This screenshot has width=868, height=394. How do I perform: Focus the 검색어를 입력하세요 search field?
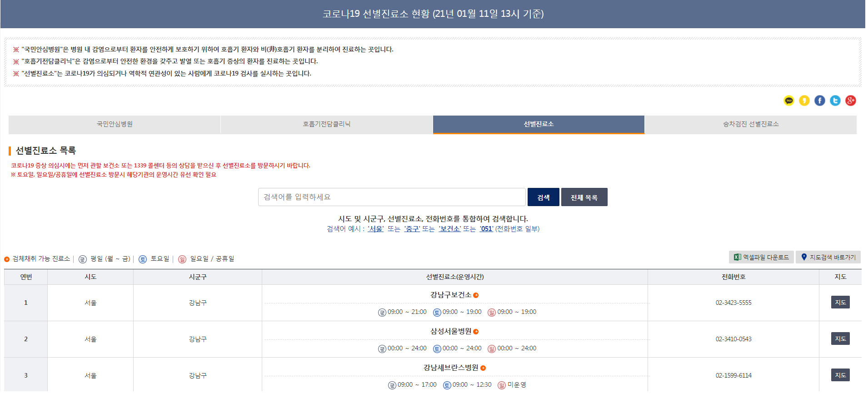click(392, 197)
